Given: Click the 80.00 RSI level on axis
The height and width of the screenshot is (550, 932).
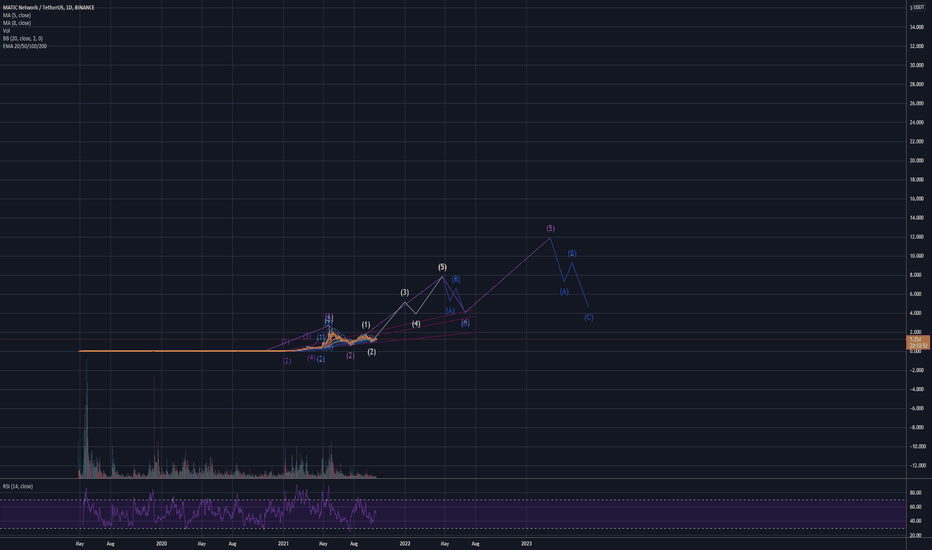Looking at the screenshot, I should pyautogui.click(x=915, y=493).
